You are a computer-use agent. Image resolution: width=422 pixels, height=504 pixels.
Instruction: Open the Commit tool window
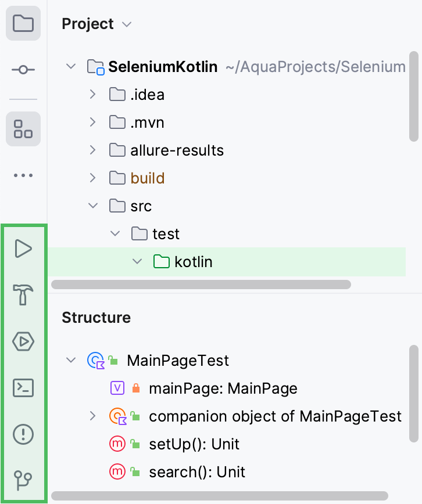pos(23,70)
